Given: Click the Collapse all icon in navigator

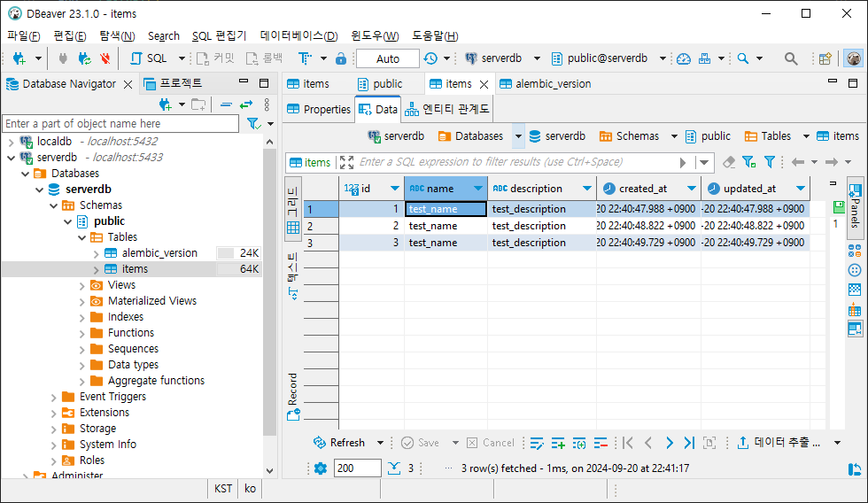Looking at the screenshot, I should point(226,104).
